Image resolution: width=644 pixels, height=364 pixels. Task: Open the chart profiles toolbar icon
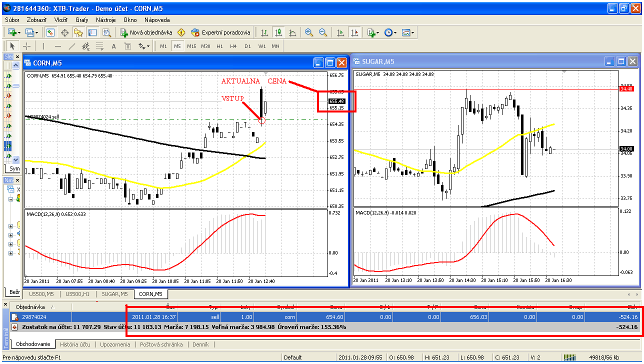click(x=31, y=32)
